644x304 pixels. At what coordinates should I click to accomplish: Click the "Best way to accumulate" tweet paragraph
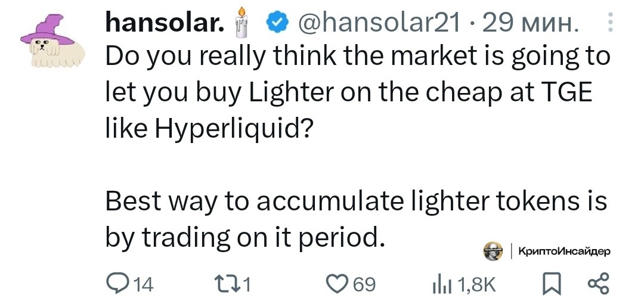(355, 220)
